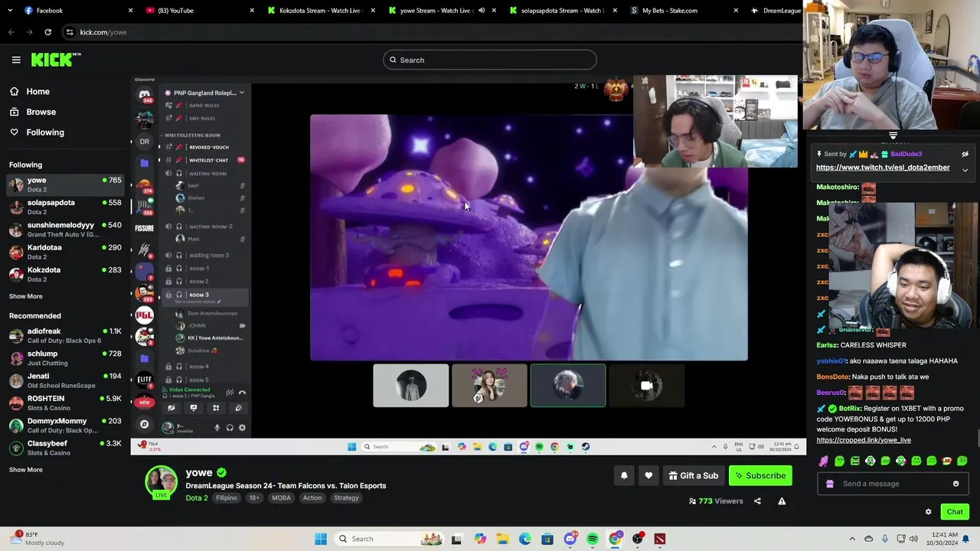
Task: Click the green Chat send button
Action: 955,512
